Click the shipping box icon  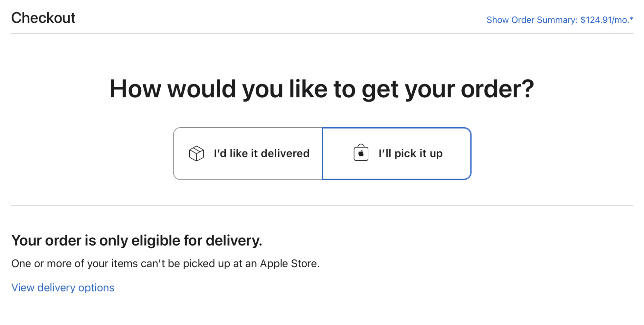(x=196, y=153)
